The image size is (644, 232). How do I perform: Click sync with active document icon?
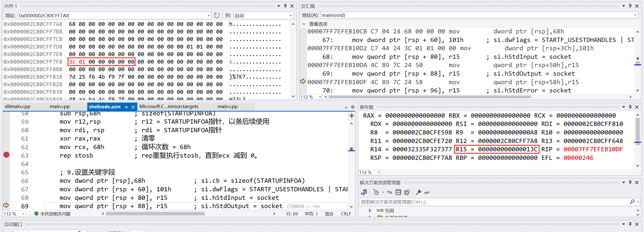[x=389, y=192]
